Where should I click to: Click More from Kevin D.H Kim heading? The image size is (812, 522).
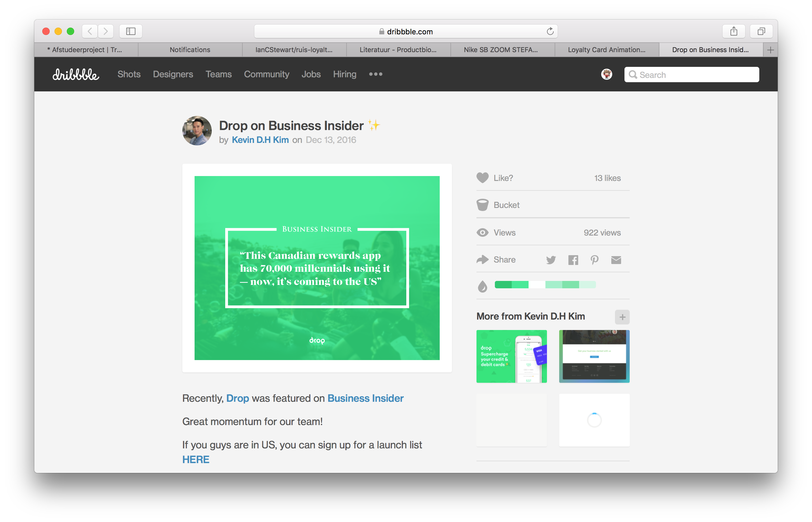tap(530, 316)
